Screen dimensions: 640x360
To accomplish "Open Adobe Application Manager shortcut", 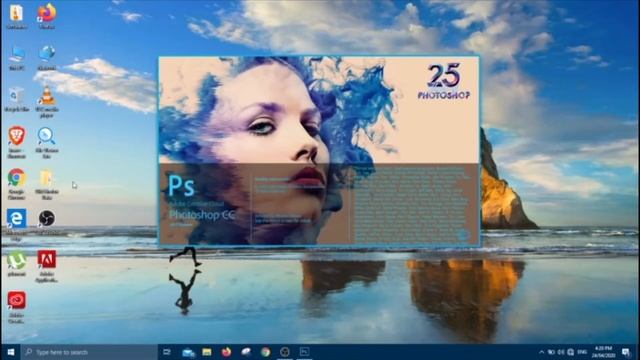I will coord(47,266).
